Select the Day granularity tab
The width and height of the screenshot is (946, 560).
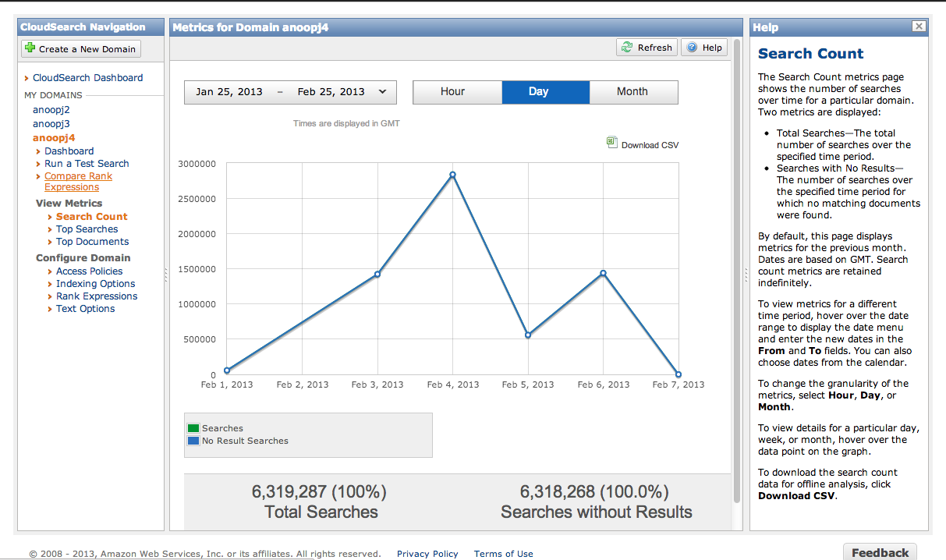point(546,92)
